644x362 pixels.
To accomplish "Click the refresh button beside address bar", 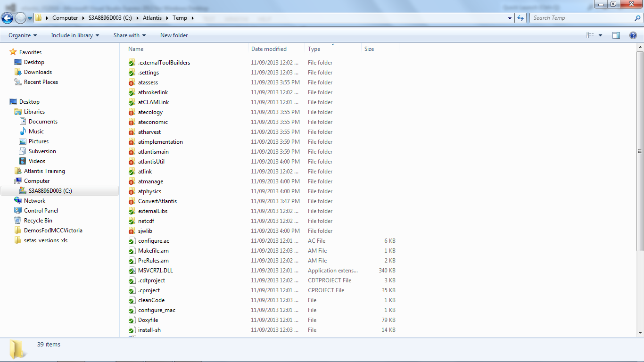I will (520, 18).
